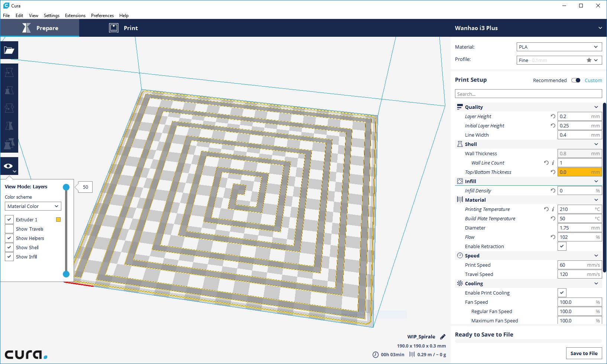
Task: Reset Top/Bottom Thickness revert arrow
Action: [553, 172]
